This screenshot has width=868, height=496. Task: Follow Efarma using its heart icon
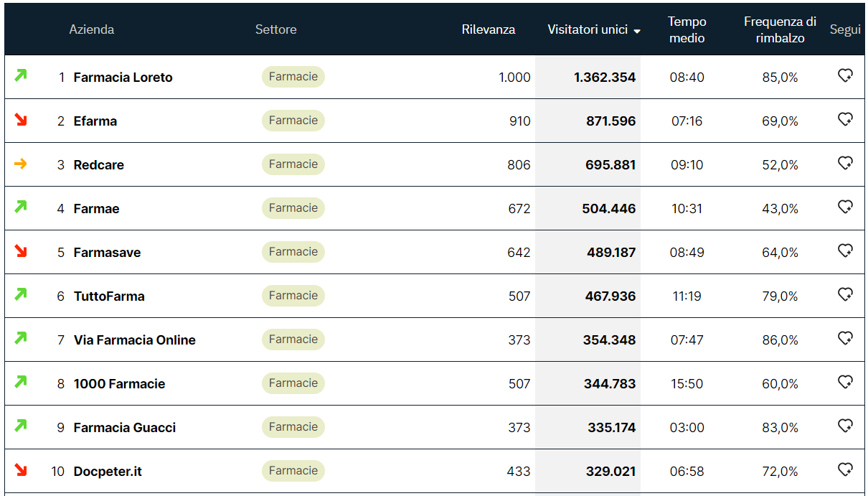845,119
